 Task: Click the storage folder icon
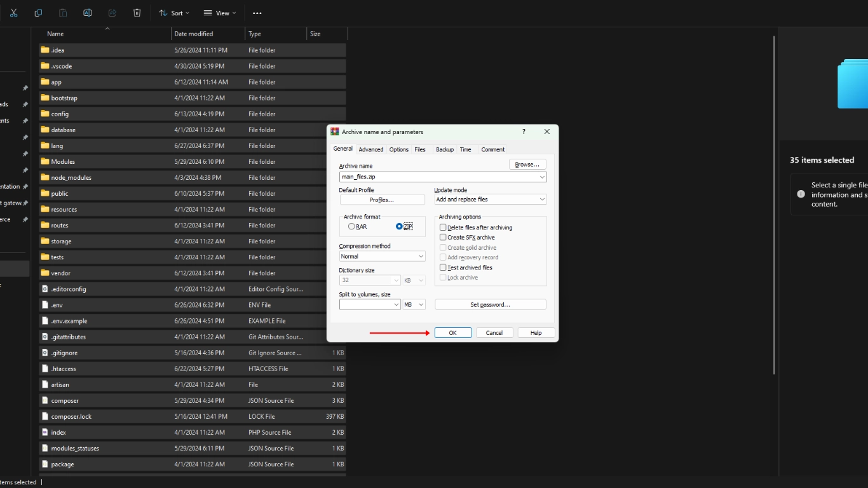(44, 241)
